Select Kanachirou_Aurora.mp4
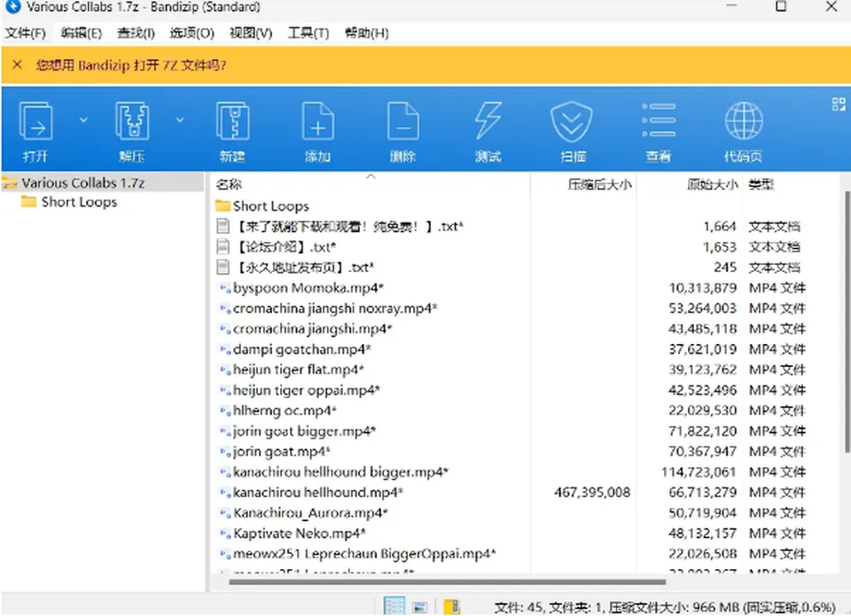Screen dimensions: 851x616 tap(301, 513)
